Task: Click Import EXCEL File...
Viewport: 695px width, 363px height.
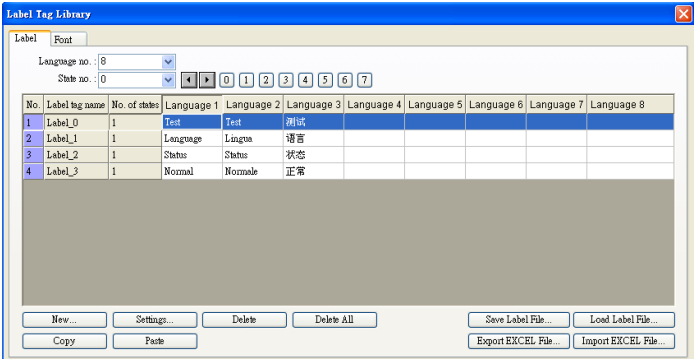Action: pos(624,341)
